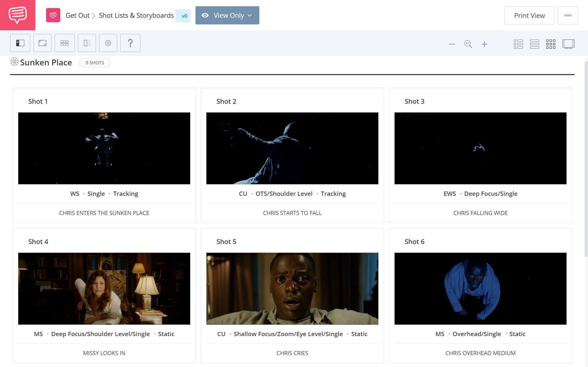The width and height of the screenshot is (588, 367).
Task: Zoom out with the minus icon
Action: tap(452, 44)
